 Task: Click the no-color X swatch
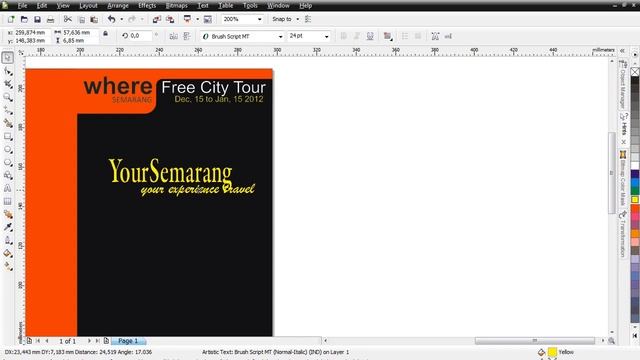pos(635,72)
